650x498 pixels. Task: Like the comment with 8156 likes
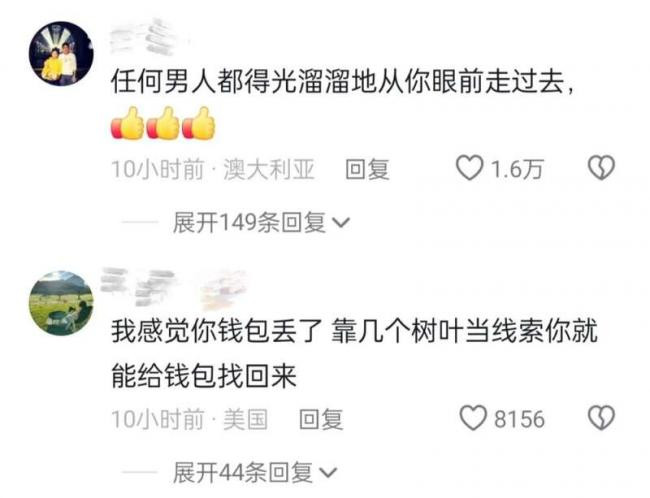(x=473, y=418)
